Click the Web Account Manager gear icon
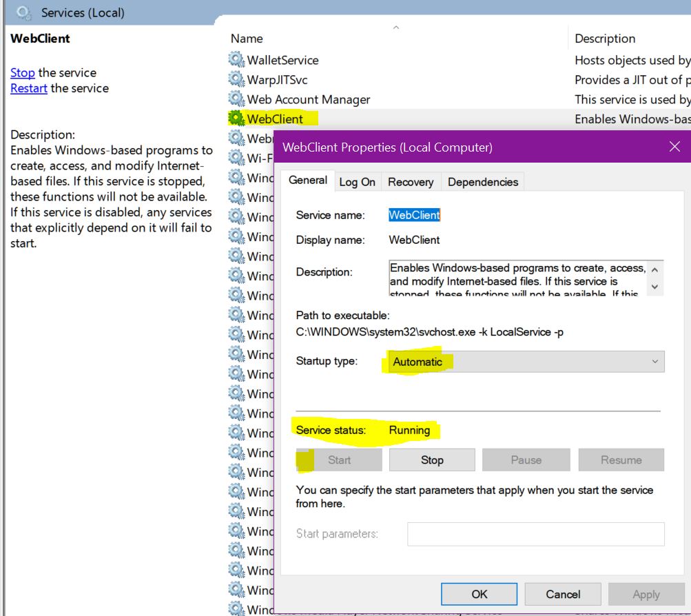The image size is (691, 616). [x=236, y=99]
